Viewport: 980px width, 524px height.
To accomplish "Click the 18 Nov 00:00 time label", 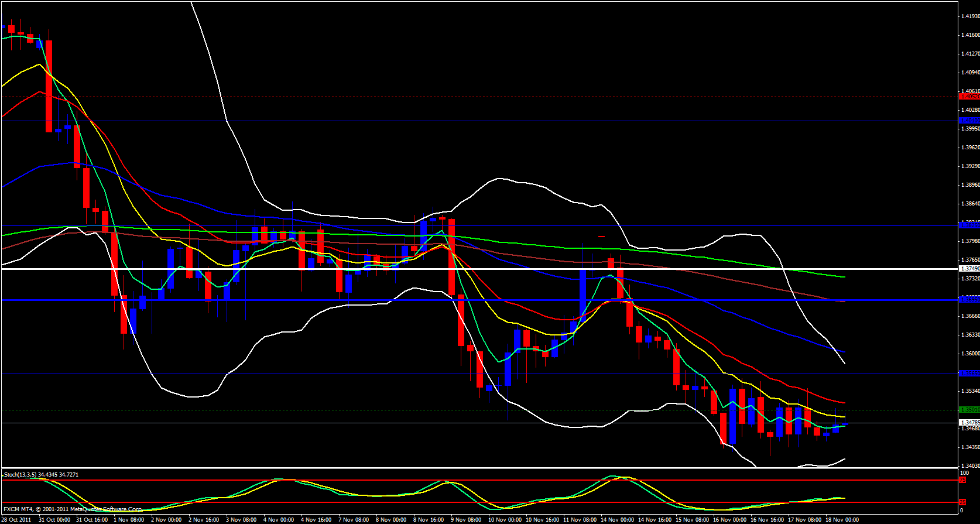I will (x=842, y=520).
